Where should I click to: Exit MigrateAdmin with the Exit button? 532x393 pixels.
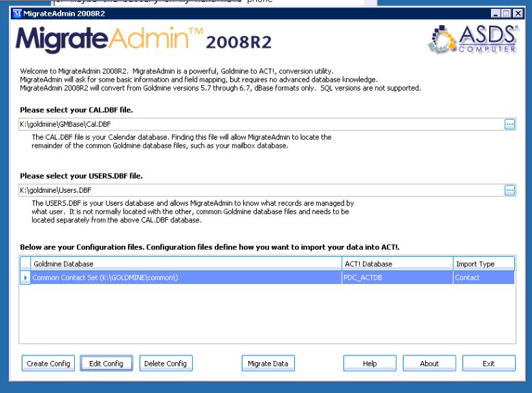488,364
